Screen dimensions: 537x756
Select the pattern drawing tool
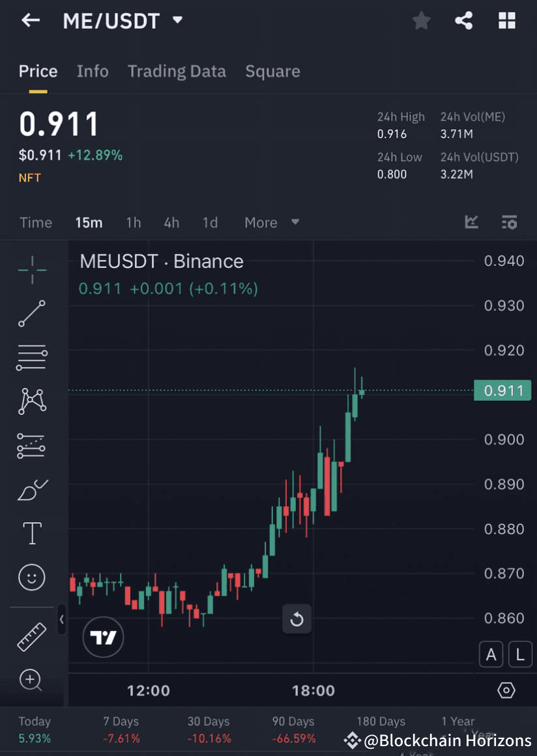pyautogui.click(x=32, y=401)
